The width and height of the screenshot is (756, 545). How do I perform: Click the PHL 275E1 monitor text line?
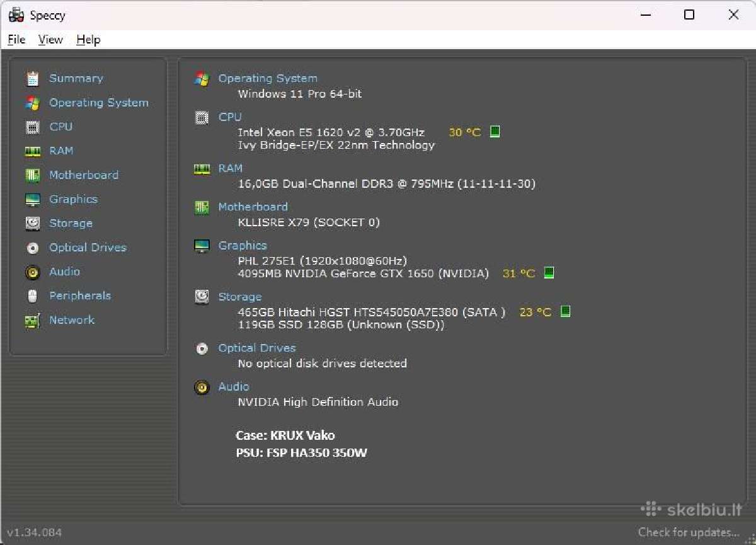(322, 261)
